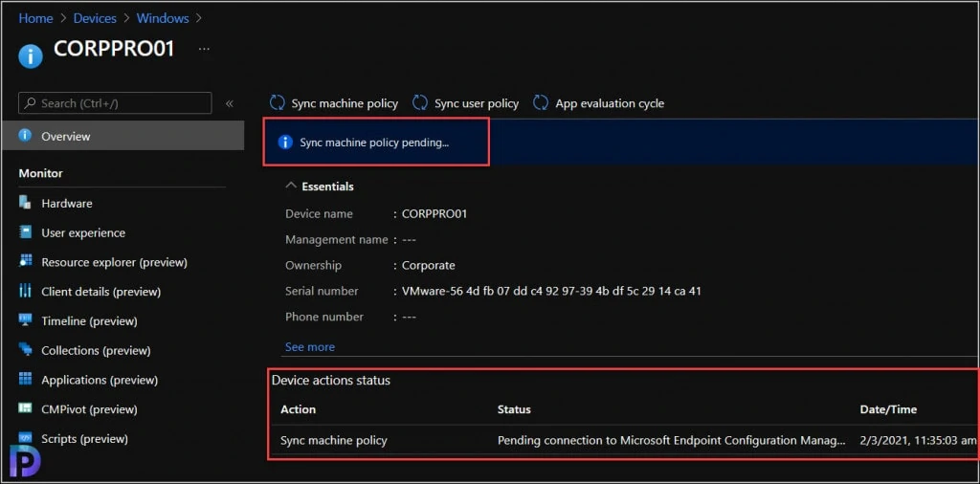980x484 pixels.
Task: Open the See more link
Action: coord(310,346)
